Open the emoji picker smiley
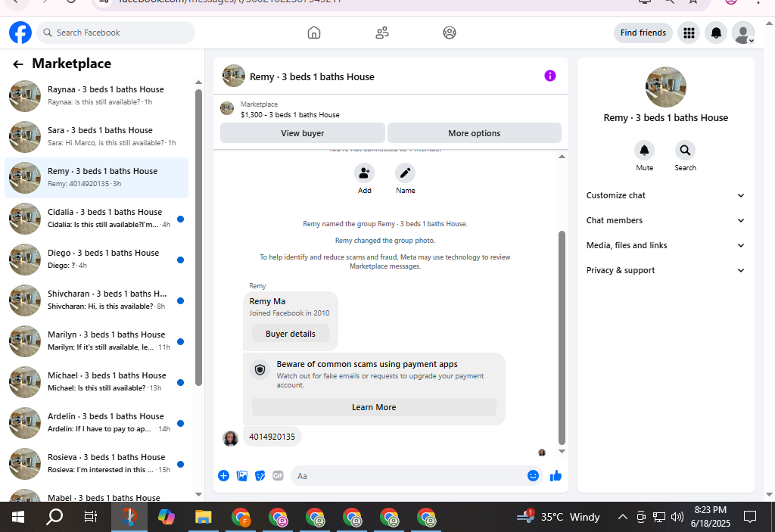The width and height of the screenshot is (775, 532). 533,476
